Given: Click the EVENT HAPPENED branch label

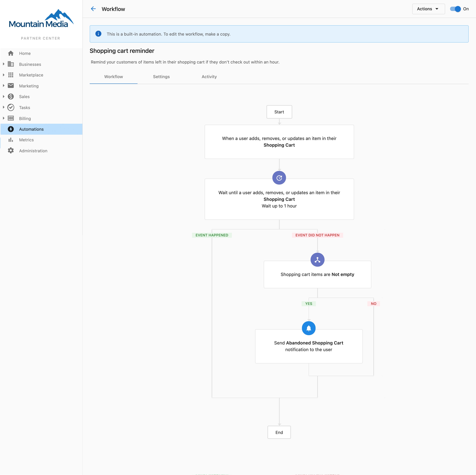Looking at the screenshot, I should tap(212, 235).
